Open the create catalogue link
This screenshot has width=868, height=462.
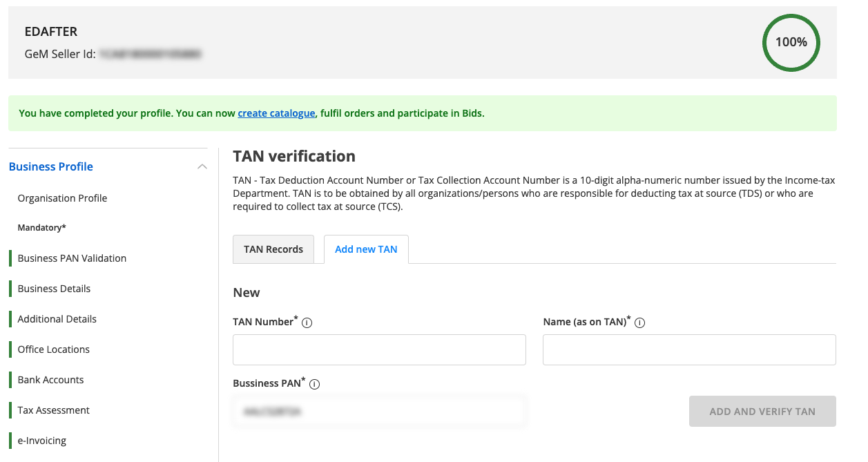tap(276, 113)
